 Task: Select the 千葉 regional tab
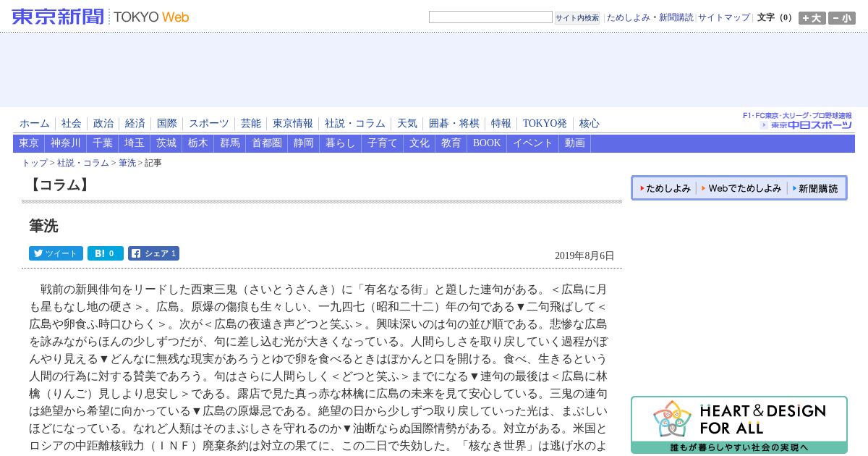click(103, 143)
